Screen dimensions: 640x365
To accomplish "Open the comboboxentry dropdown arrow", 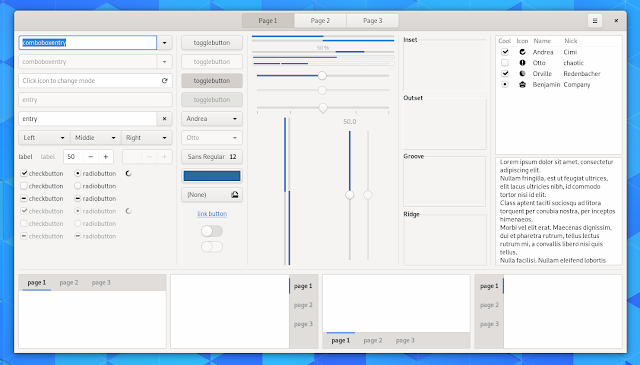I will click(x=164, y=43).
